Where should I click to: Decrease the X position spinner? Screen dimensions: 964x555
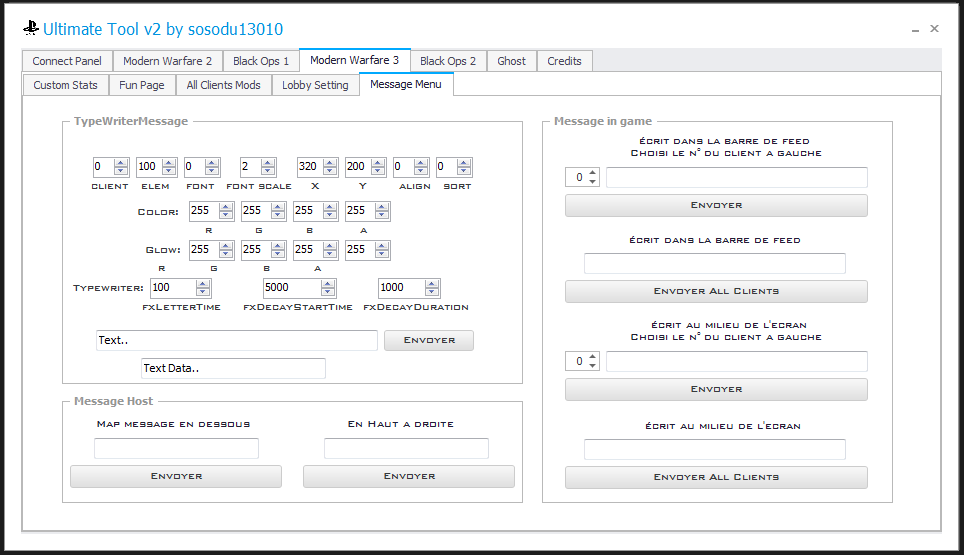pyautogui.click(x=330, y=171)
